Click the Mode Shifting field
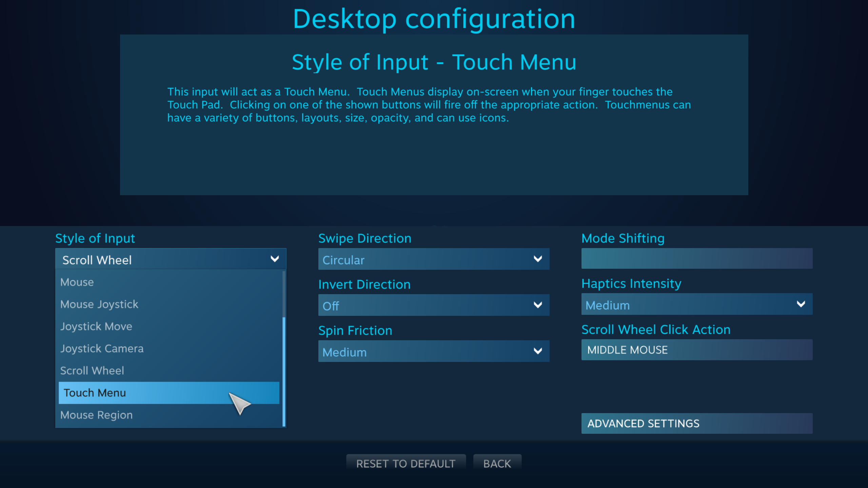This screenshot has width=868, height=488. (697, 259)
